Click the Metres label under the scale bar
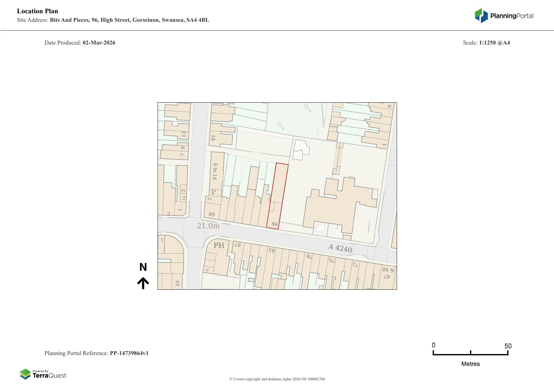This screenshot has width=554, height=392. 470,364
